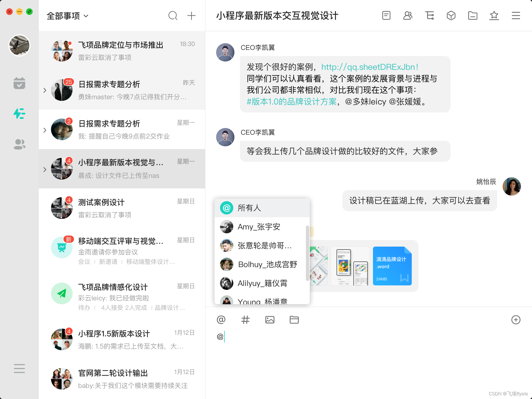
Task: Click the members icon in the chat header
Action: pos(408,16)
